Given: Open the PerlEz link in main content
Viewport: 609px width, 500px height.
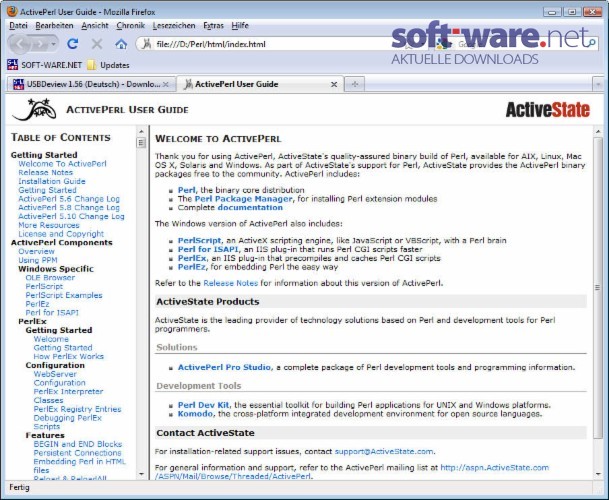Looking at the screenshot, I should tap(191, 267).
